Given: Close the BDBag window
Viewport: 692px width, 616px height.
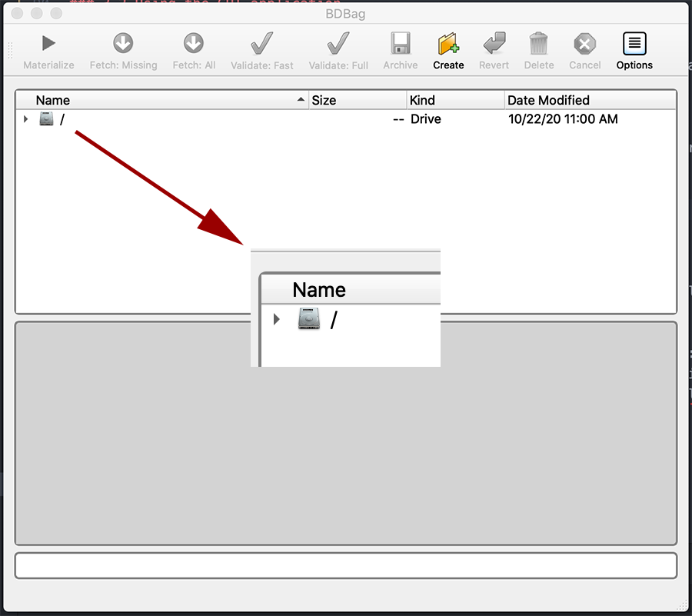Looking at the screenshot, I should pos(17,13).
